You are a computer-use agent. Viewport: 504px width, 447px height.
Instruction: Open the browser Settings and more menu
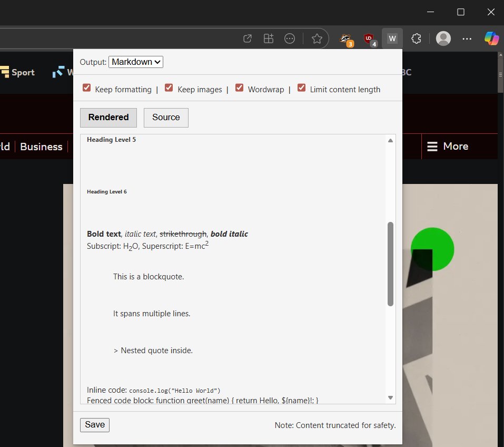tap(467, 38)
